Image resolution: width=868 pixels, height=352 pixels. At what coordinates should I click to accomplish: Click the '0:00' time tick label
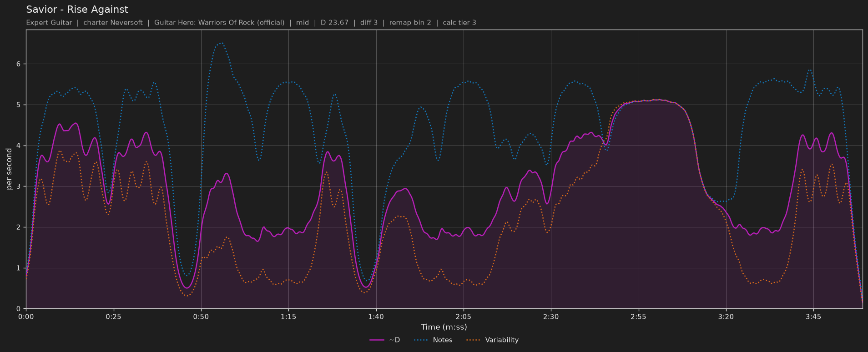tap(26, 317)
